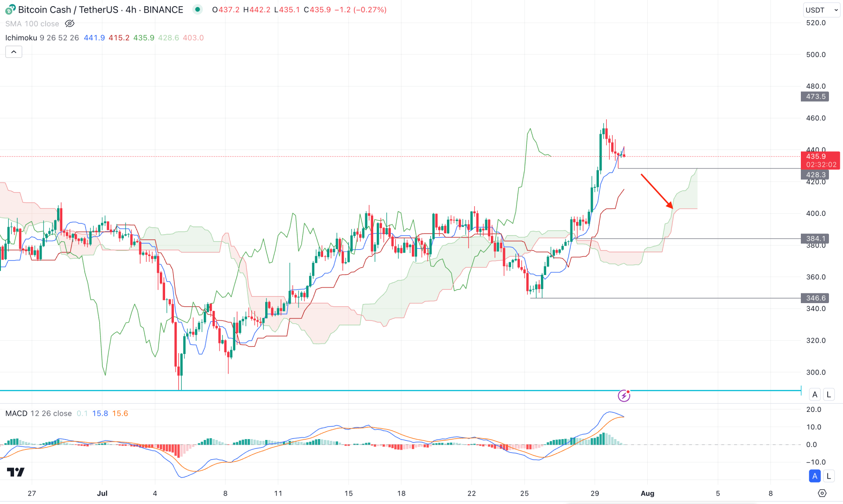Collapse the indicator legend with chevron button
This screenshot has height=504, width=843.
point(14,52)
